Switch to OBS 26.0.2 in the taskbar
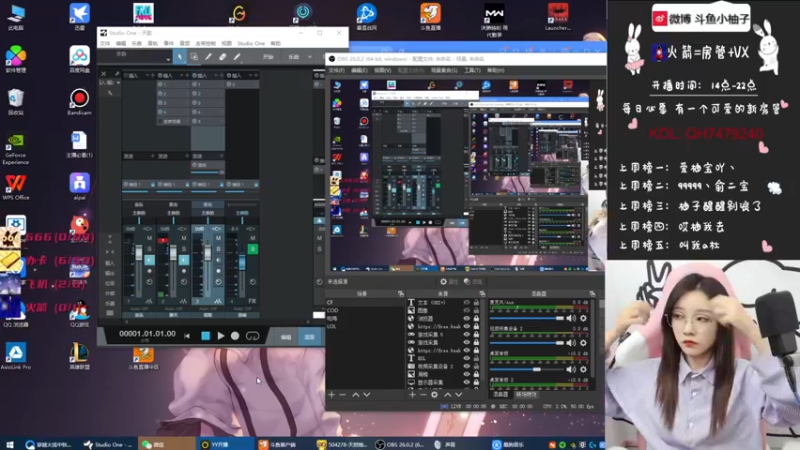The image size is (800, 450). pyautogui.click(x=401, y=444)
